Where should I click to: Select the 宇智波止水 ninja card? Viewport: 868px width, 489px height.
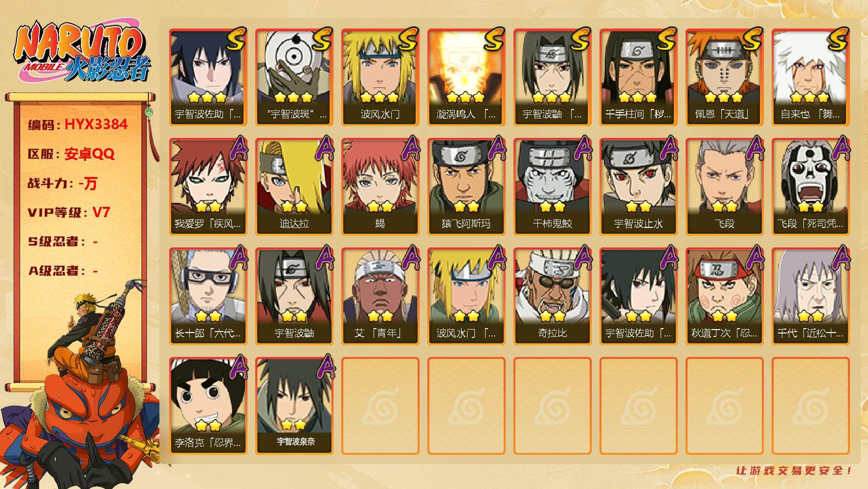pyautogui.click(x=638, y=187)
